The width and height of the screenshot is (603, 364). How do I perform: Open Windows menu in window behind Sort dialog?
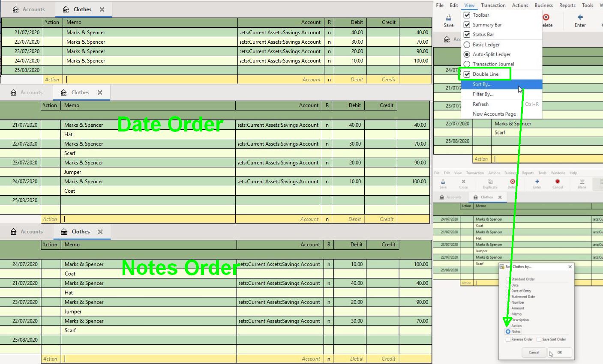[558, 173]
